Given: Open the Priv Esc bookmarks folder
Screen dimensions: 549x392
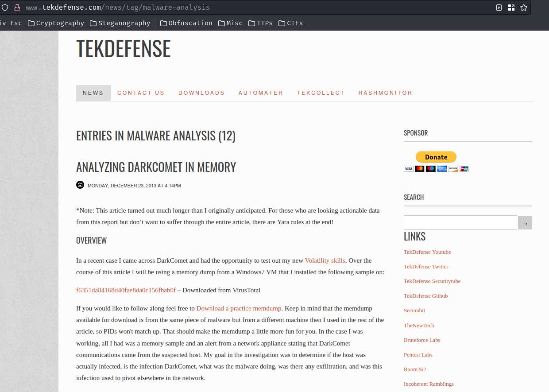Looking at the screenshot, I should [11, 23].
